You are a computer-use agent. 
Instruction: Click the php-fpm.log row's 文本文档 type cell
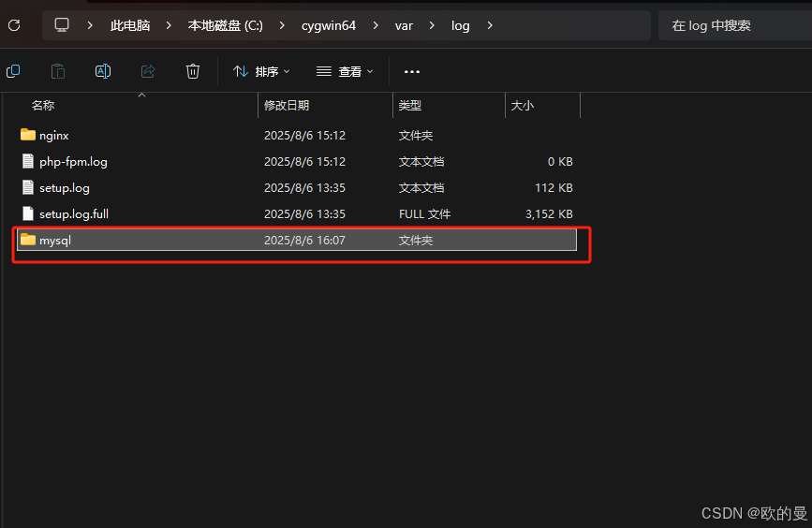[421, 162]
